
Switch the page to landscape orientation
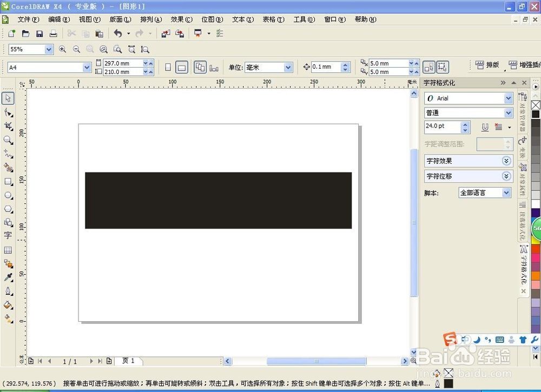[x=181, y=67]
